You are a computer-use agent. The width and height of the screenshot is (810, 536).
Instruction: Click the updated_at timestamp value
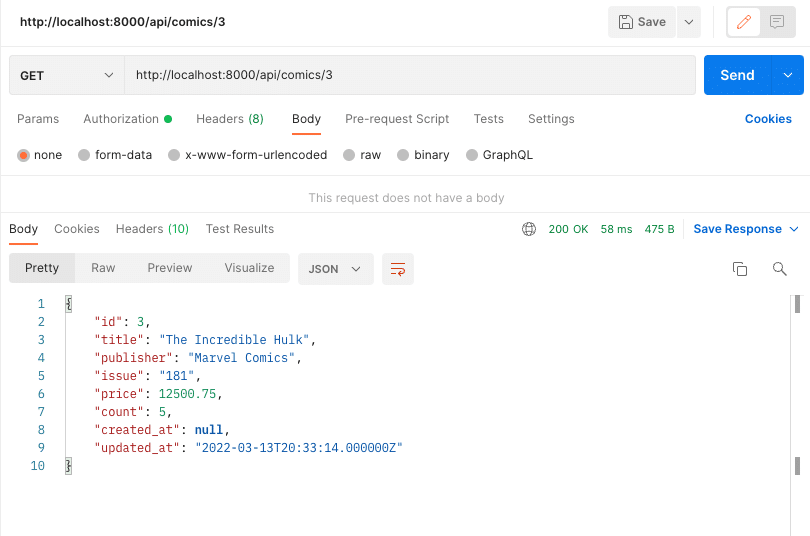(x=299, y=448)
